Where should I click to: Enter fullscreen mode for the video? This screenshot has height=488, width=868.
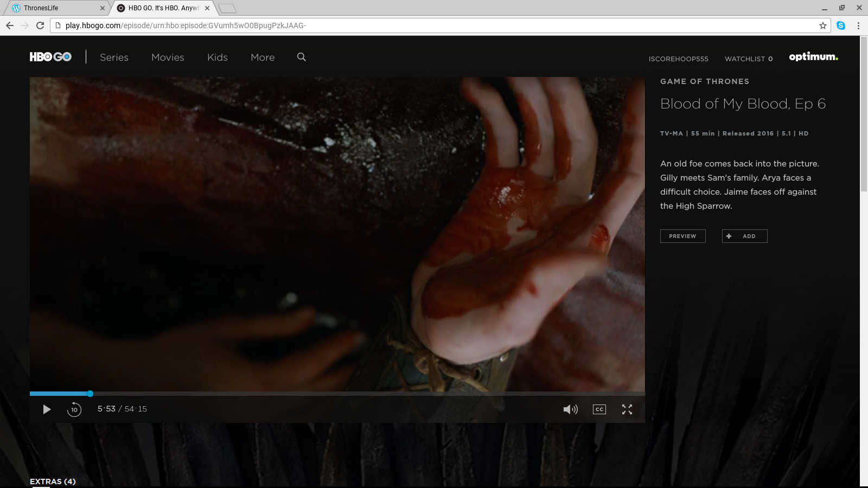(627, 409)
